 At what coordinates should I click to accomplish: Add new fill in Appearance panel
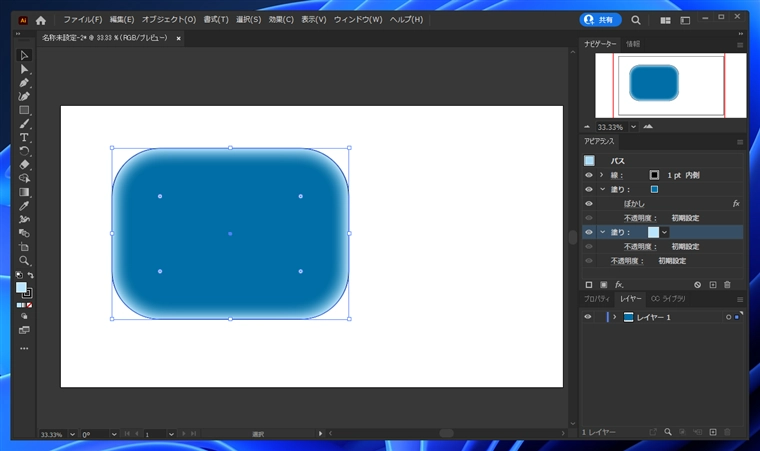(x=603, y=285)
